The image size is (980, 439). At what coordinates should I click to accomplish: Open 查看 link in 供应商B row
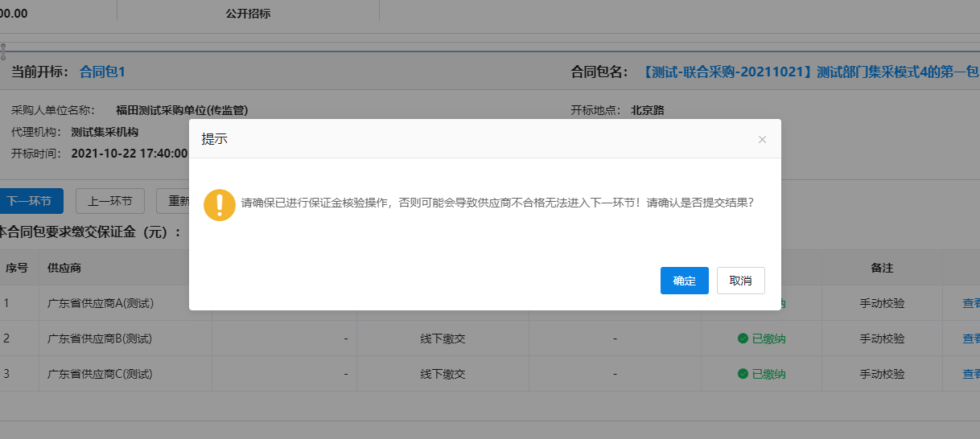pos(970,338)
